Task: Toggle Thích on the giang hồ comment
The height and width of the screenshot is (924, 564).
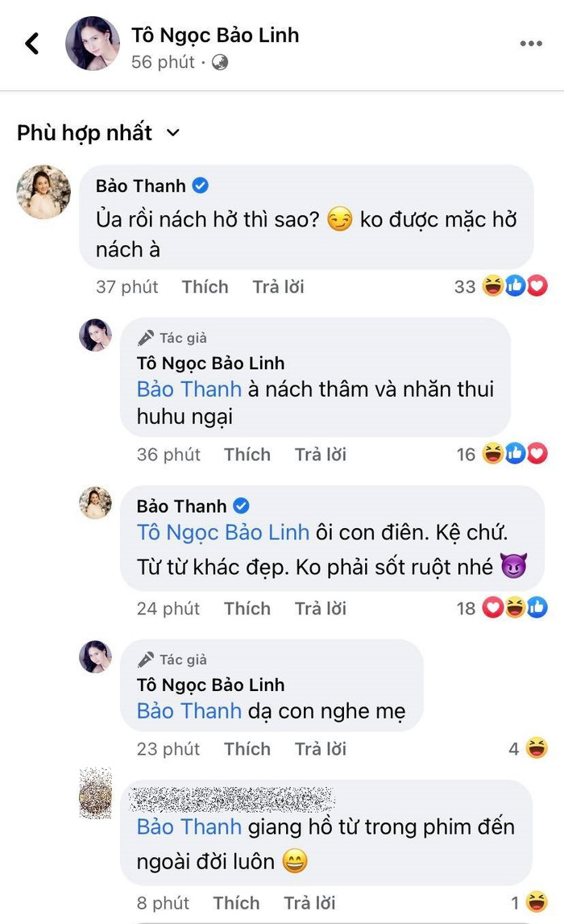Action: [236, 903]
